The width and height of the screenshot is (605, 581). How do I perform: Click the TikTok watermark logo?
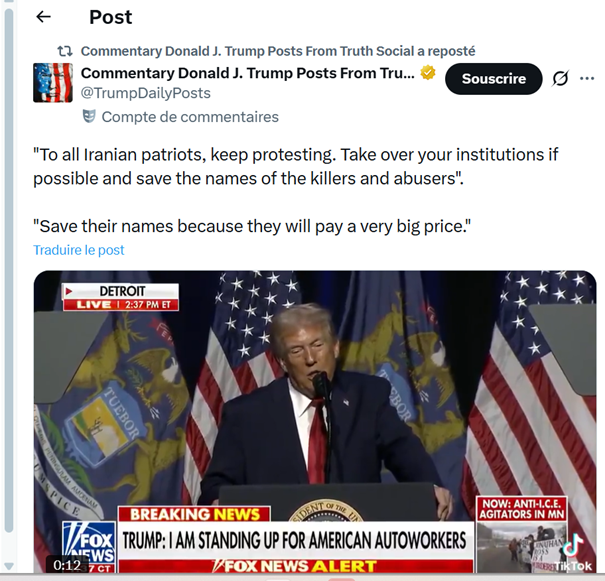tap(573, 553)
